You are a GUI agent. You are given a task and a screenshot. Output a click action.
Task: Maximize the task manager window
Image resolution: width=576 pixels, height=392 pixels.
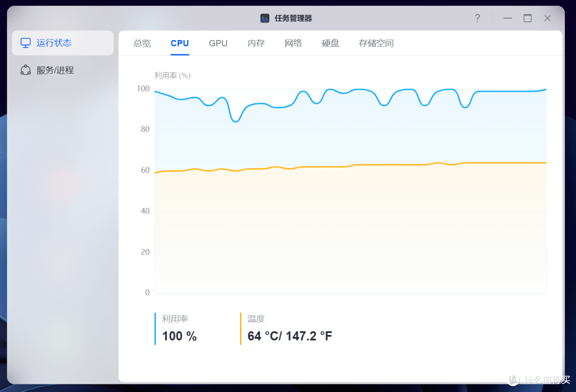(527, 18)
